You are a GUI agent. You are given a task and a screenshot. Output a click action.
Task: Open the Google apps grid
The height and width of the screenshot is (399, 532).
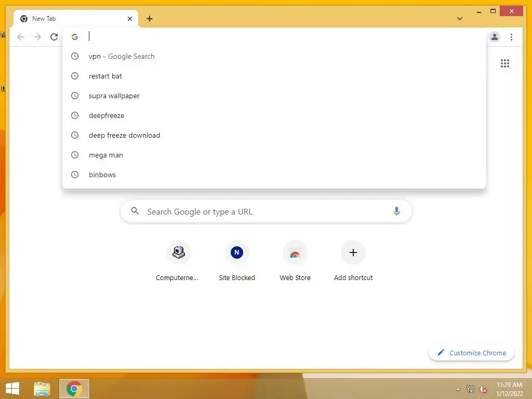click(505, 63)
